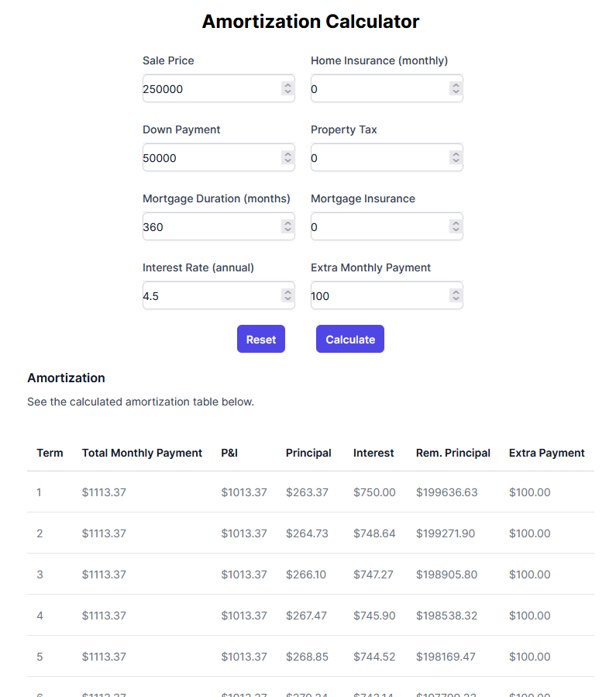616x697 pixels.
Task: Click the Sale Price stepper arrows
Action: coord(287,88)
